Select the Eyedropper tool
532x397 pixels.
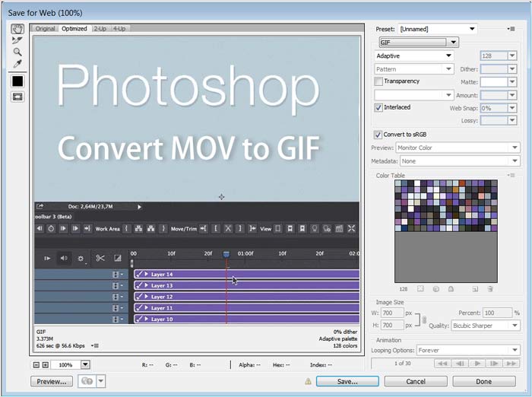pos(17,64)
